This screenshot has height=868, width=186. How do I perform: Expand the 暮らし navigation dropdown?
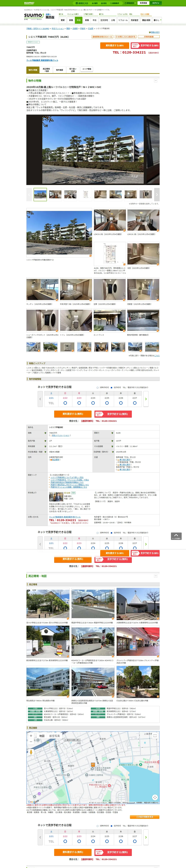tap(157, 20)
